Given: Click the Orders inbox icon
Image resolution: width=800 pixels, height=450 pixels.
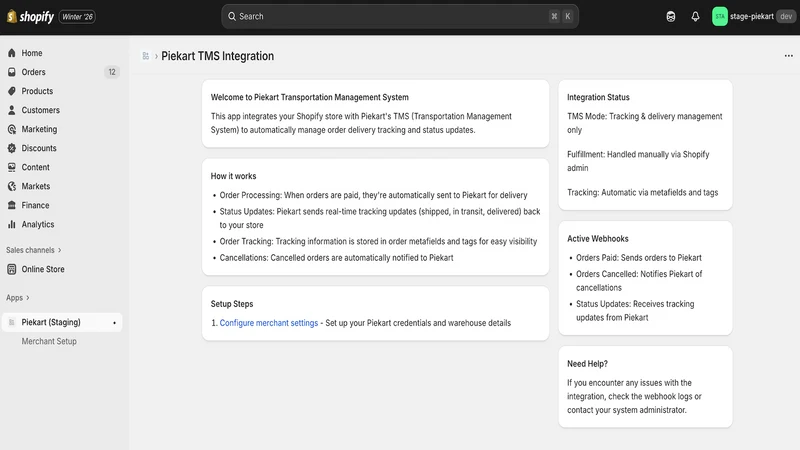Looking at the screenshot, I should point(12,72).
